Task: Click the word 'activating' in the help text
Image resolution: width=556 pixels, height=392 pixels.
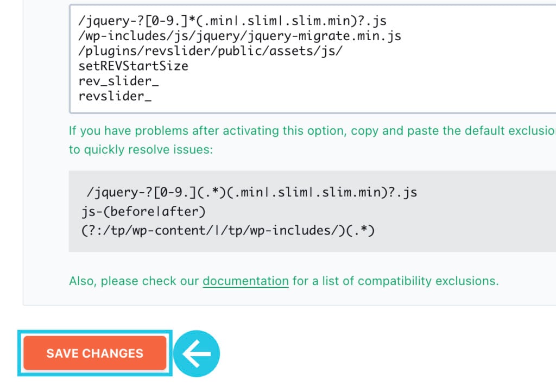Action: pyautogui.click(x=251, y=131)
